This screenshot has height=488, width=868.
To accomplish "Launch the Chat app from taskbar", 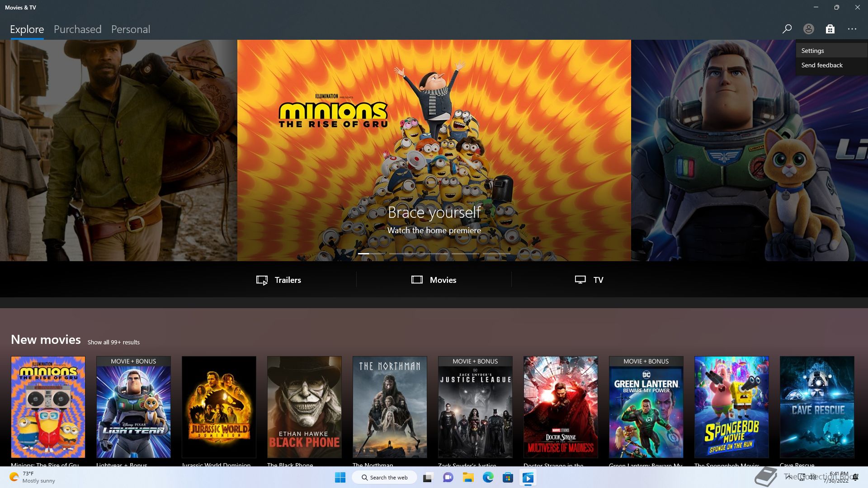I will [448, 478].
